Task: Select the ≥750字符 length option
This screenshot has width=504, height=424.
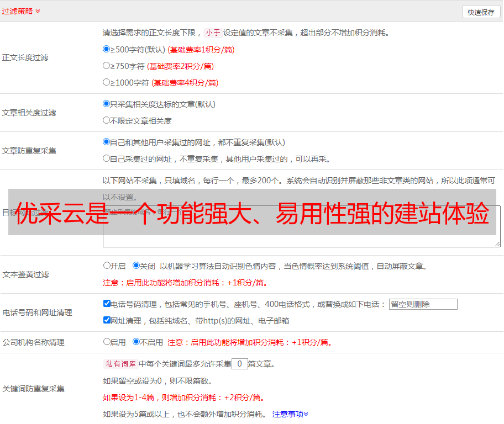Action: (x=107, y=66)
